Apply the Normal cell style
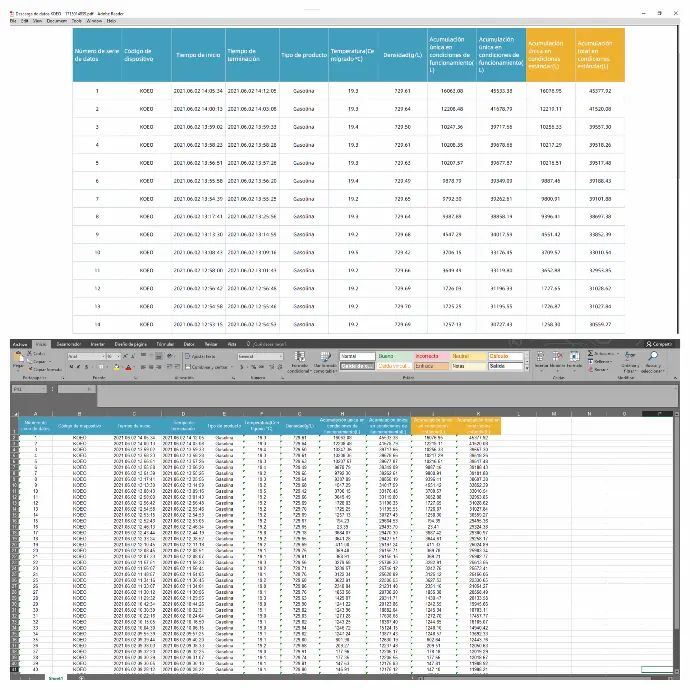 (x=357, y=356)
